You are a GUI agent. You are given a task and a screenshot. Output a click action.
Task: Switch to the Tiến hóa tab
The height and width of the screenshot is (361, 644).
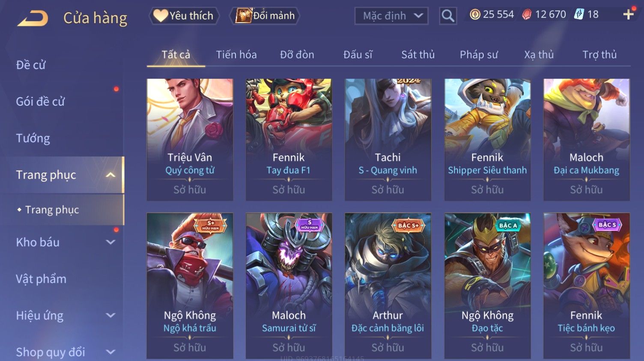(236, 55)
